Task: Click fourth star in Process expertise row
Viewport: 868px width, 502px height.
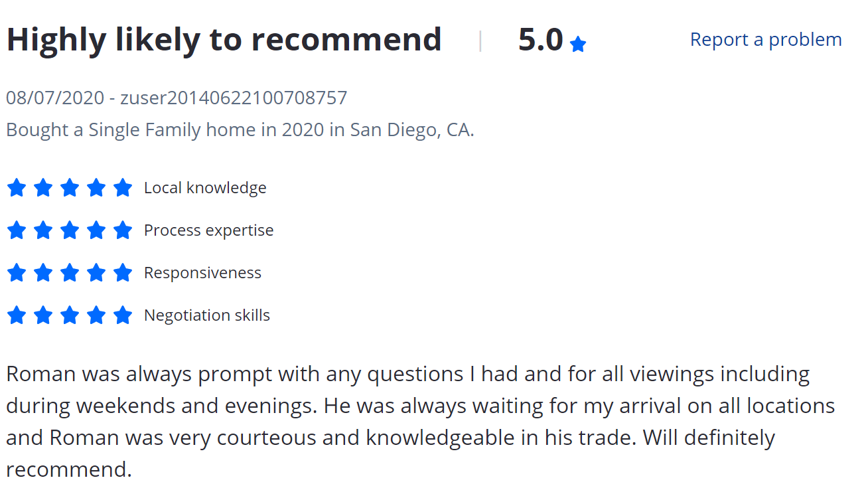Action: [96, 230]
